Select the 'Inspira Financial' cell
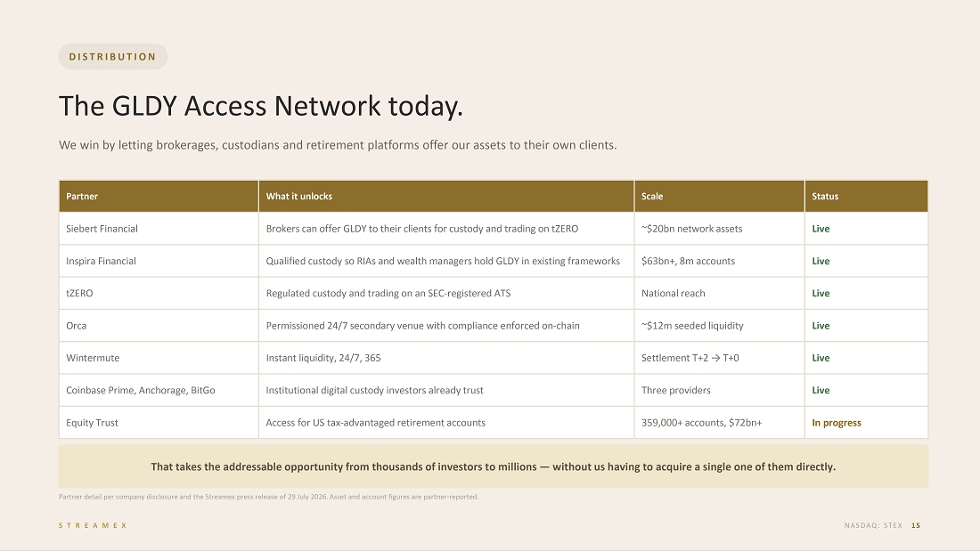Image resolution: width=980 pixels, height=551 pixels. pyautogui.click(x=159, y=261)
